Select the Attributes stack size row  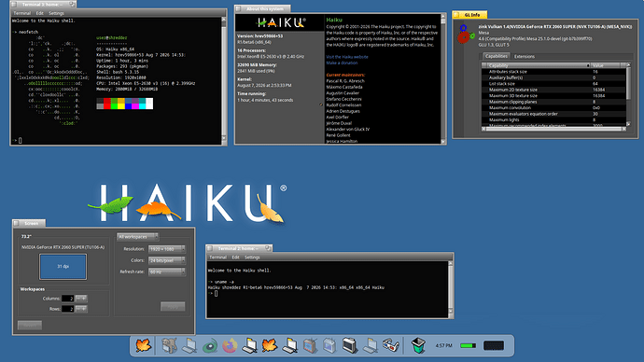click(x=554, y=72)
